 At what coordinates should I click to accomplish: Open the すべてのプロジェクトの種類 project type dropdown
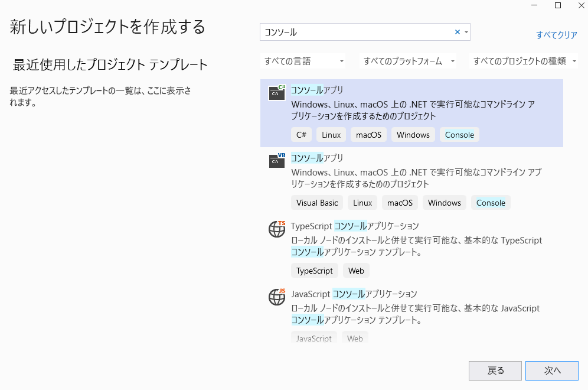[x=524, y=61]
